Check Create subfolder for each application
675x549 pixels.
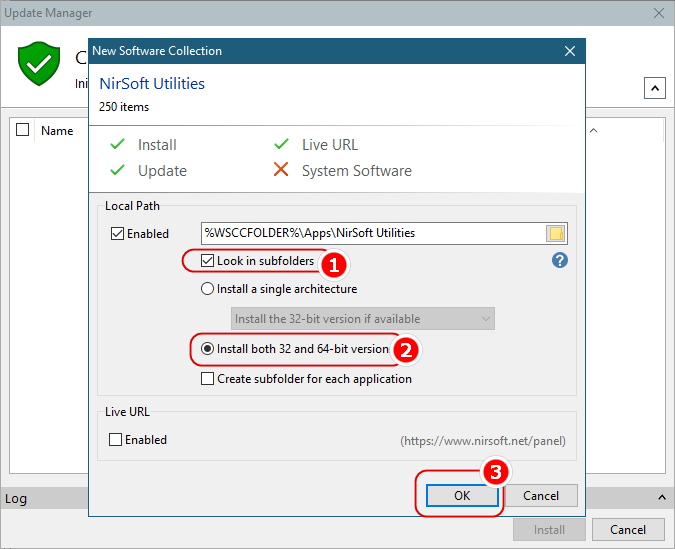pos(207,379)
